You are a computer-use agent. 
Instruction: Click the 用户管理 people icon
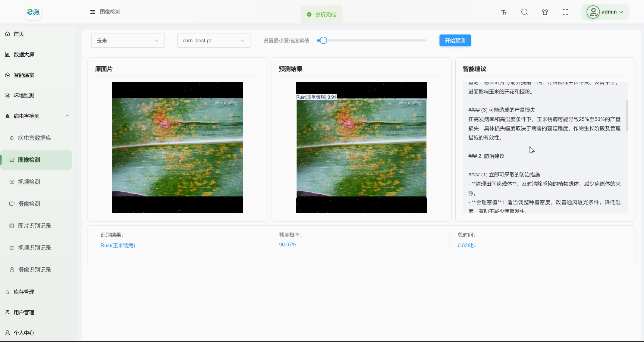pos(8,312)
